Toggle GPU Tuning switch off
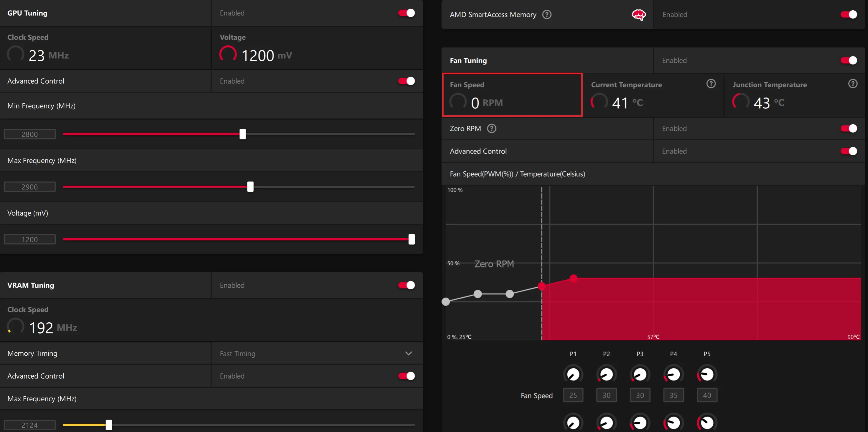 [406, 13]
